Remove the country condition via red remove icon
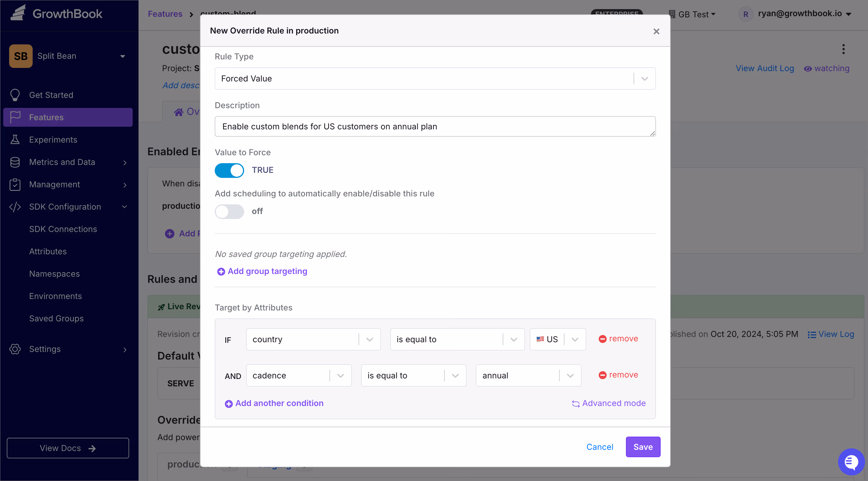This screenshot has width=868, height=481. pyautogui.click(x=603, y=339)
